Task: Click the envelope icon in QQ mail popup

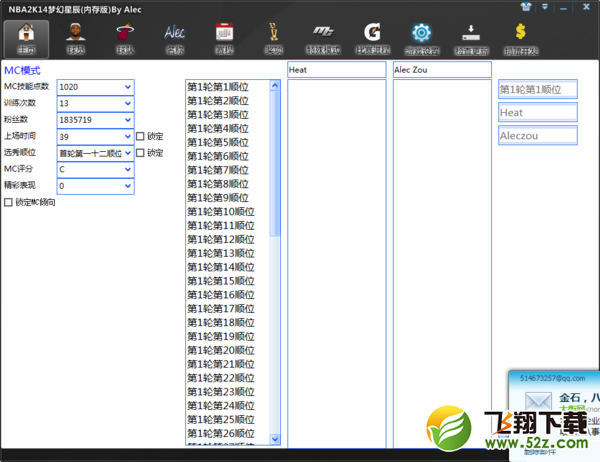Action: point(538,401)
